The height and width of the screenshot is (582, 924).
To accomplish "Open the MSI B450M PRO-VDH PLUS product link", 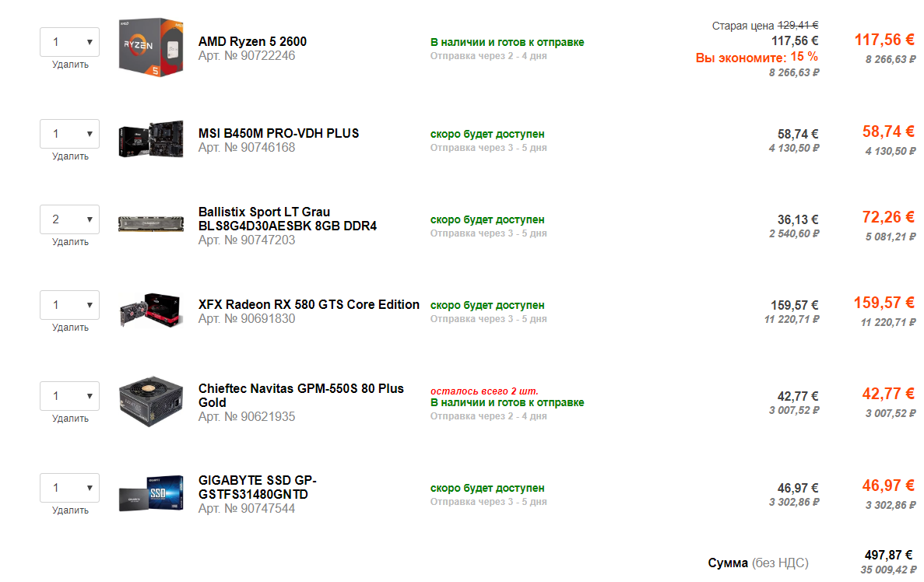I will (279, 133).
